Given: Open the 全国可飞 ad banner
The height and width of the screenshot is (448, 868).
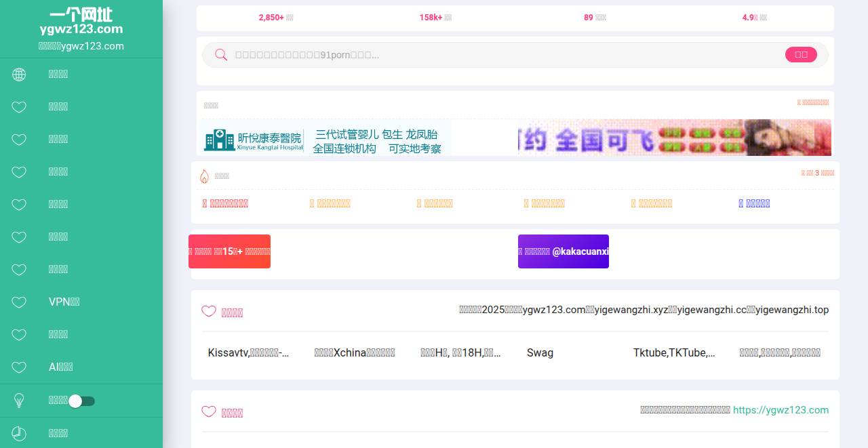Looking at the screenshot, I should 675,138.
